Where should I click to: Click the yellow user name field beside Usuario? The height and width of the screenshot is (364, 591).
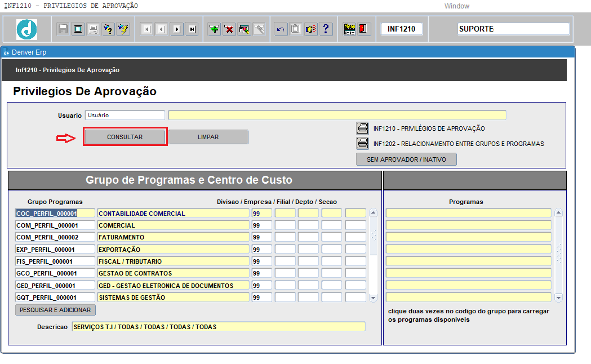point(337,116)
